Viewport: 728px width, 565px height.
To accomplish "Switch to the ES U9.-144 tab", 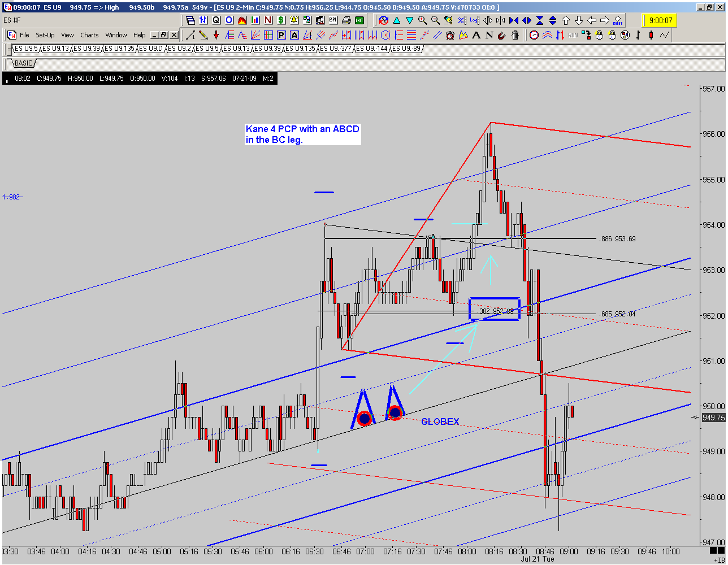I will tap(373, 49).
